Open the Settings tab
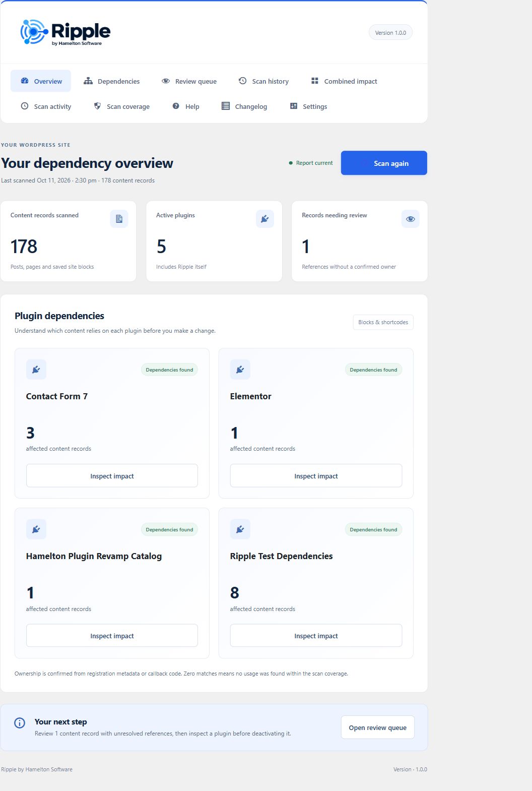 pyautogui.click(x=308, y=106)
